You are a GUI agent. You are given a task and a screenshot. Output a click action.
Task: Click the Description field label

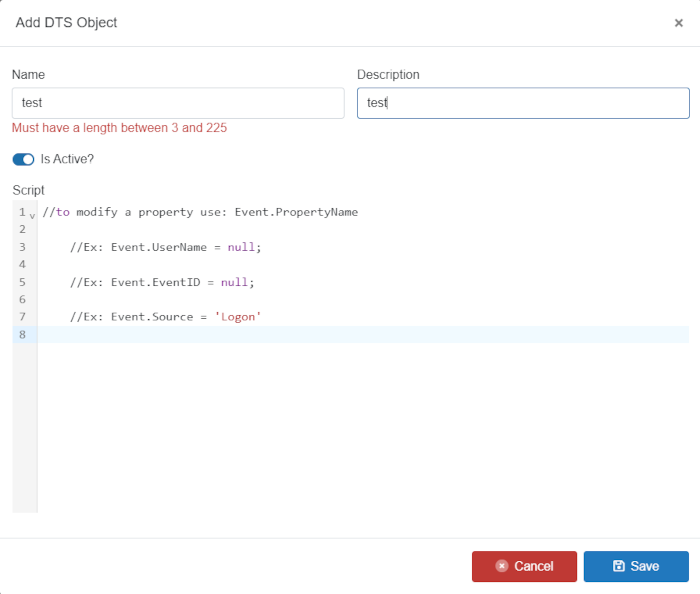pos(388,75)
